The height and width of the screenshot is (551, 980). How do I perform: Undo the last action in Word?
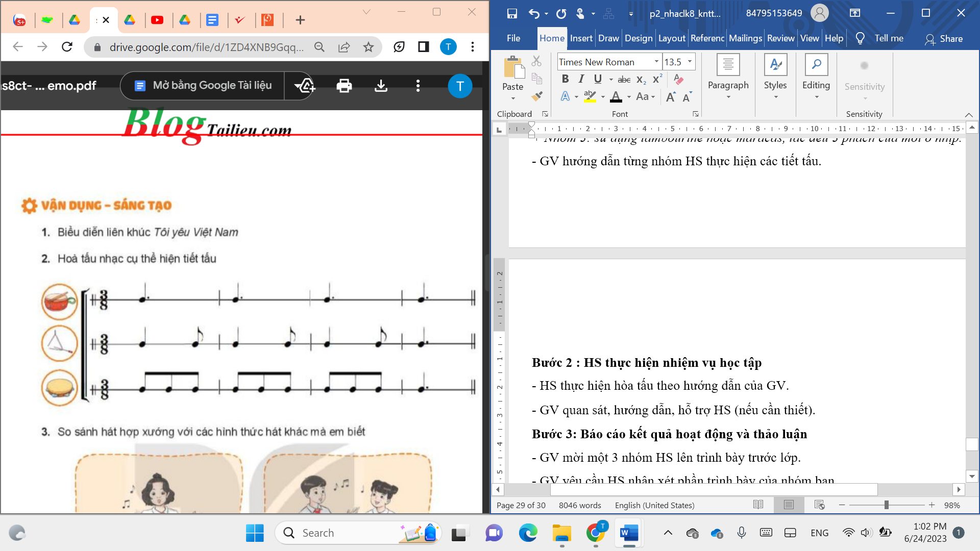click(x=534, y=14)
